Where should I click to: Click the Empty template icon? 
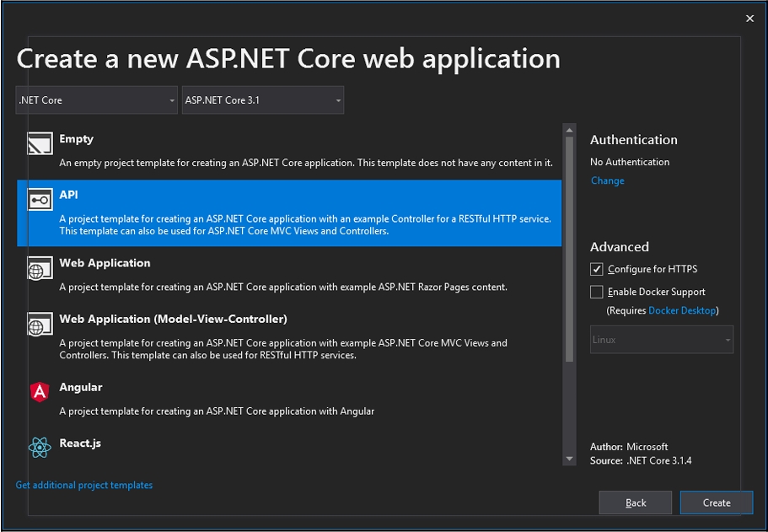pos(40,144)
